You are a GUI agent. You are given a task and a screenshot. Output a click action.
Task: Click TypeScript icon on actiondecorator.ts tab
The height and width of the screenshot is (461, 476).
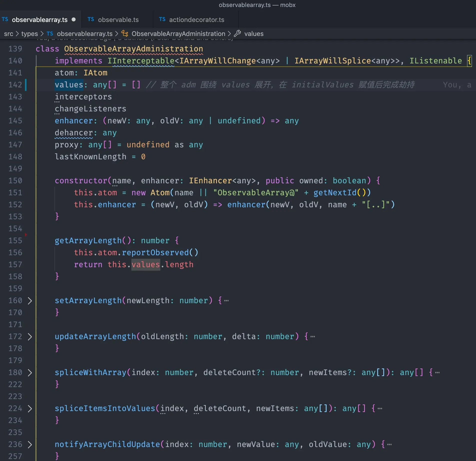pos(162,19)
